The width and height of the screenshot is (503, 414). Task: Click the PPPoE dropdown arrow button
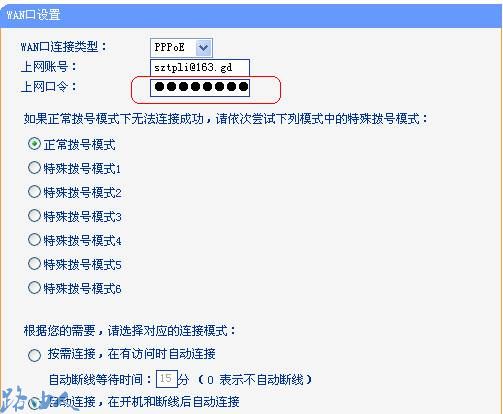(203, 48)
